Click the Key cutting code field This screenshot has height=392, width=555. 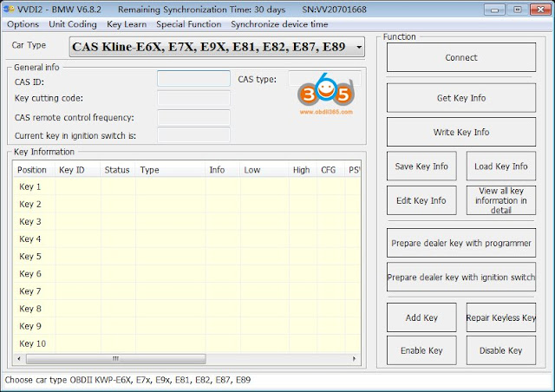click(193, 98)
